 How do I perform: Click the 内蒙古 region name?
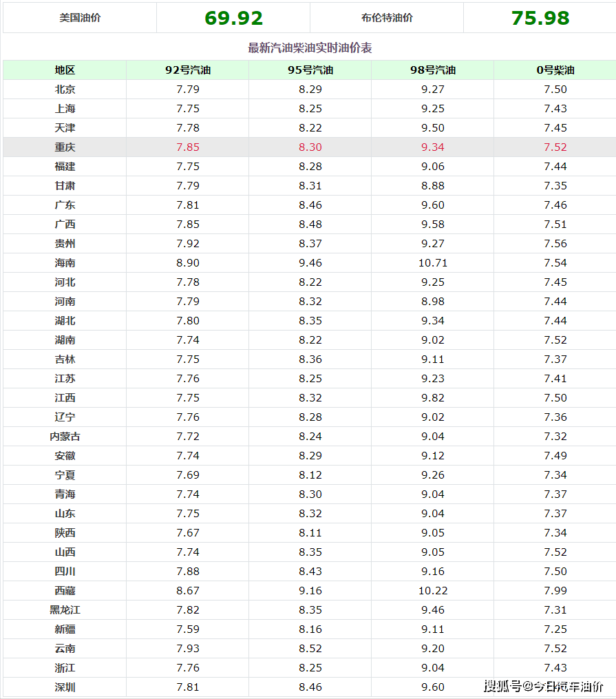65,437
